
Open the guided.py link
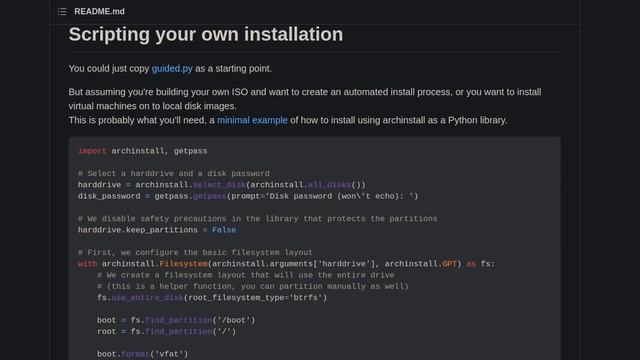(172, 69)
